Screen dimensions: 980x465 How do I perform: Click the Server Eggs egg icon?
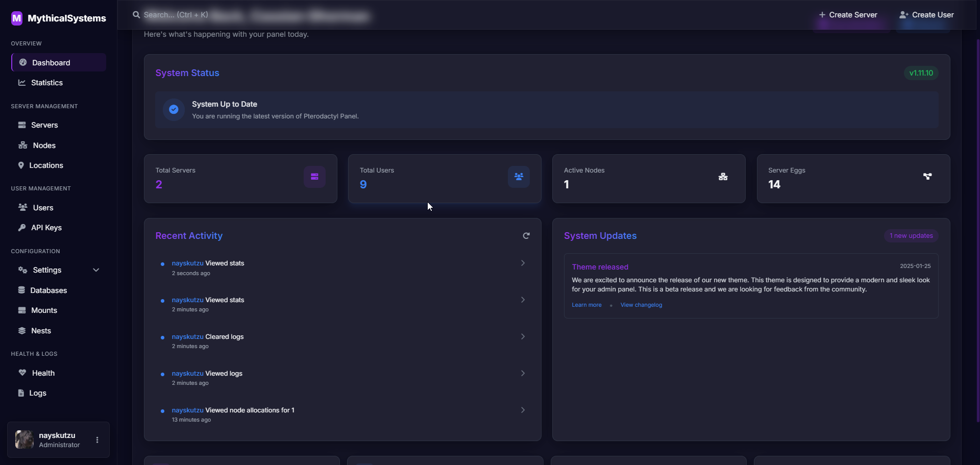(x=927, y=177)
